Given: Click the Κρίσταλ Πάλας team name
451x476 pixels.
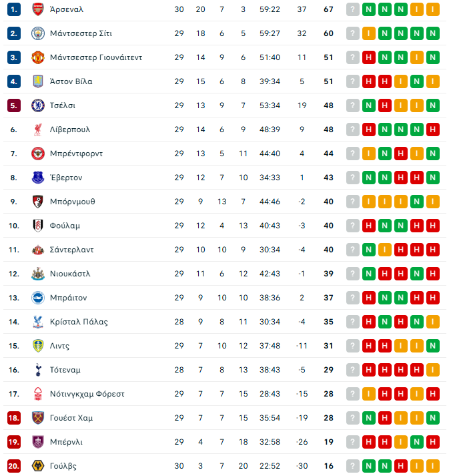Looking at the screenshot, I should point(78,322).
